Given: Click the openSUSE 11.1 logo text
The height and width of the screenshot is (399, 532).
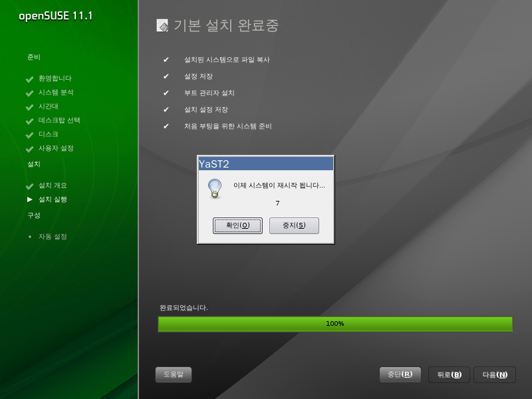Looking at the screenshot, I should point(56,16).
